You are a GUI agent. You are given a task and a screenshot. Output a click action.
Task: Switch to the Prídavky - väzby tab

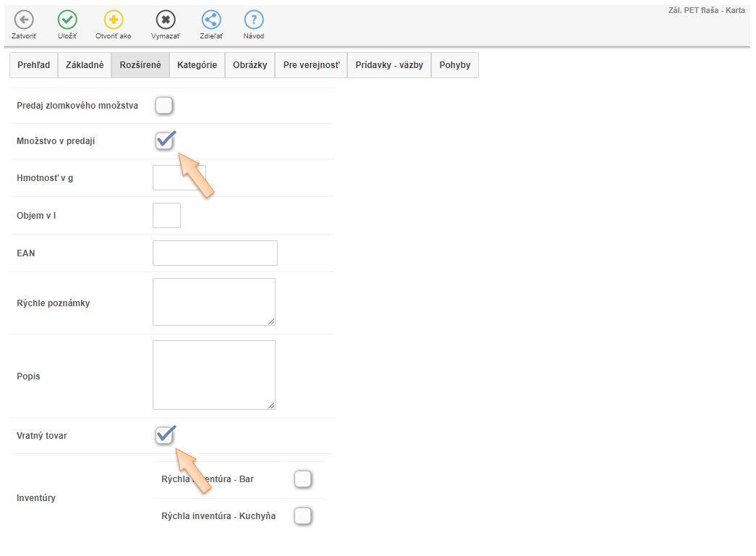pos(389,65)
